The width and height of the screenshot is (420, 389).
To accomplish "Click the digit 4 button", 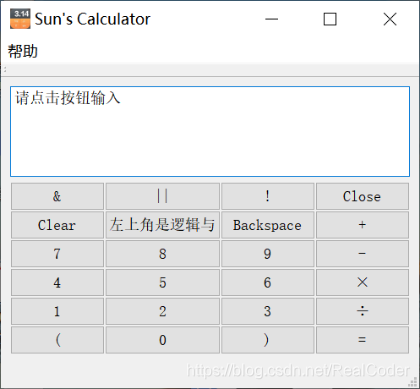I will click(57, 282).
